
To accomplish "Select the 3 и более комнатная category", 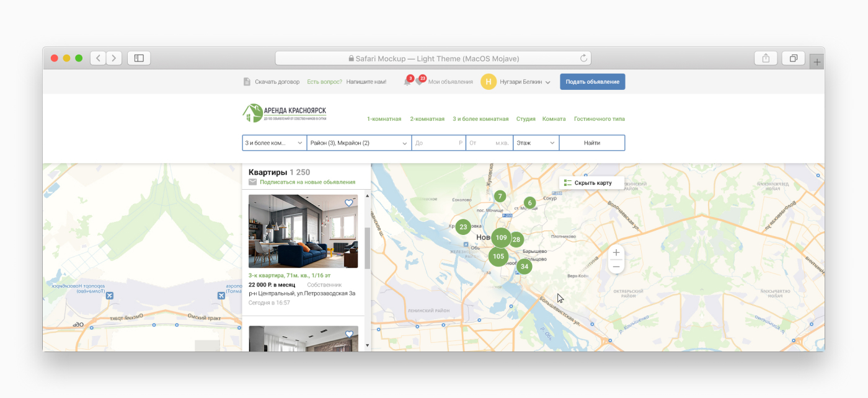I will coord(480,119).
